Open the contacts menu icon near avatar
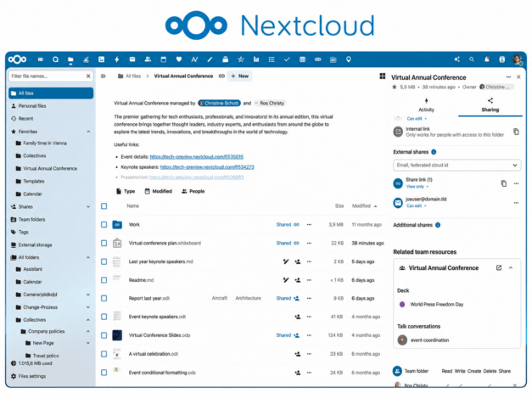Image resolution: width=532 pixels, height=399 pixels. (502, 59)
